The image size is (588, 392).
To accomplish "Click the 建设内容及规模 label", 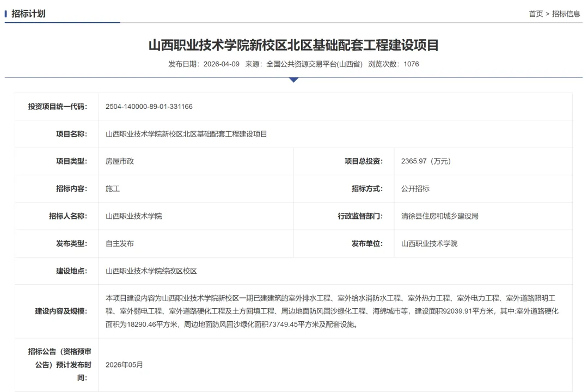I will click(61, 311).
